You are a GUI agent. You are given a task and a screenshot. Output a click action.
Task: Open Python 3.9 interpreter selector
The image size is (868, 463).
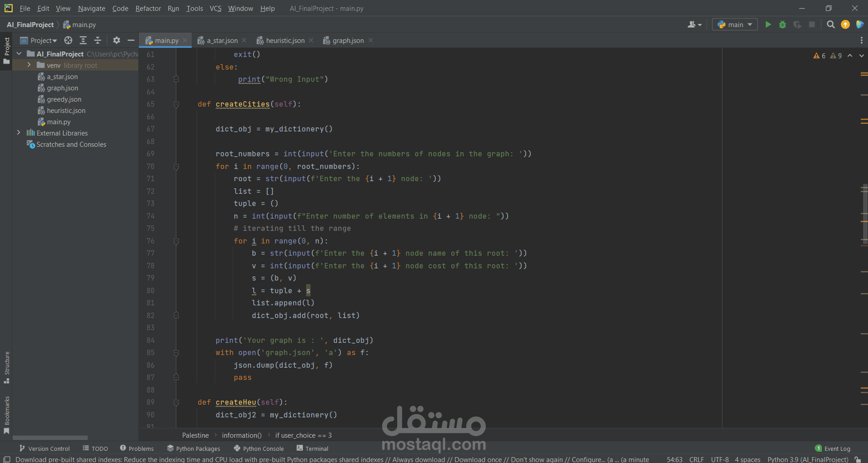click(808, 459)
